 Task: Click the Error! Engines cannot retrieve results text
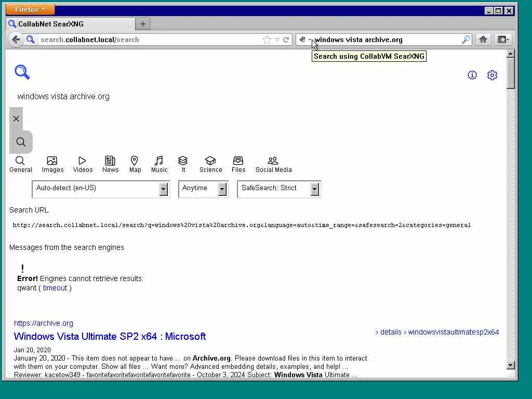click(80, 278)
